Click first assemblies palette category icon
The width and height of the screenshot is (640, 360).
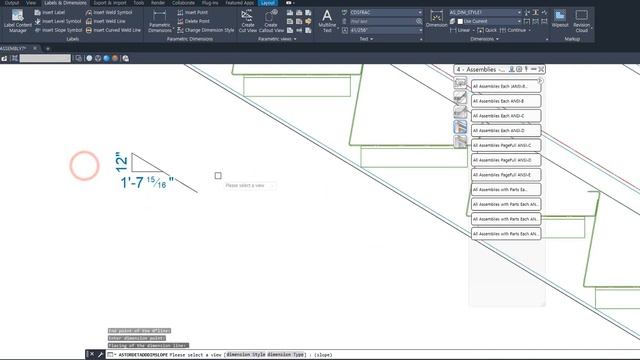[460, 83]
